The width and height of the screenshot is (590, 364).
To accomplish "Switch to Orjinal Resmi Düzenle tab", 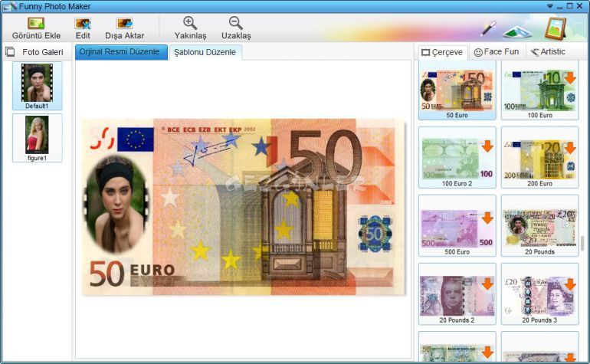I will 121,52.
